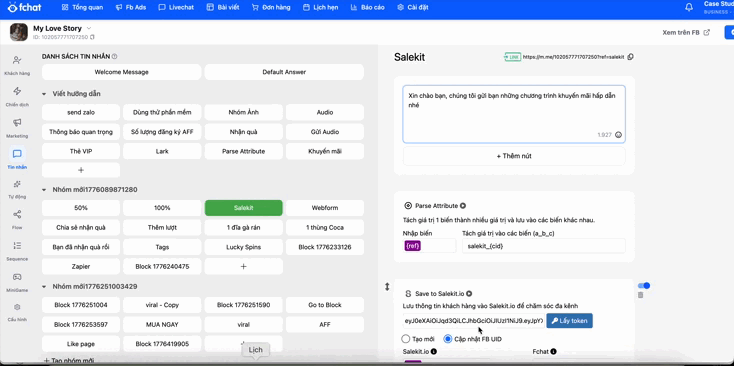Open the Tổng quan menu
This screenshot has width=734, height=366.
tap(82, 7)
